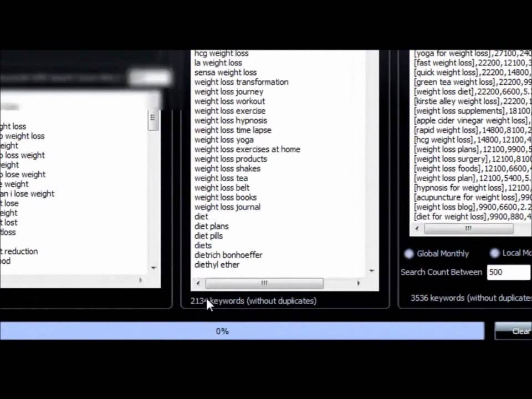Select 't reduction' row in left list

tap(19, 252)
